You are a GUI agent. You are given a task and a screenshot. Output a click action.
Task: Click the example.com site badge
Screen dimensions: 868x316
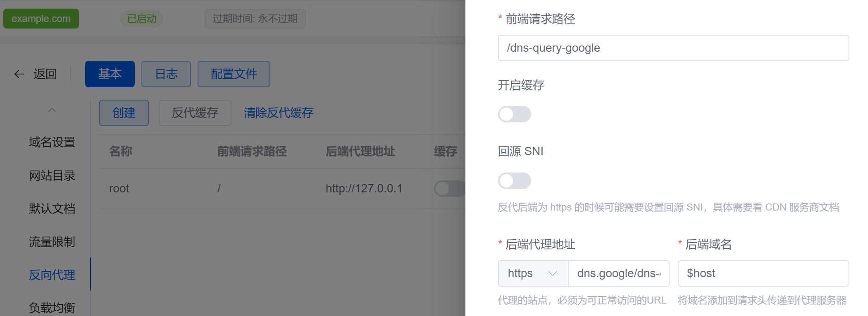41,19
